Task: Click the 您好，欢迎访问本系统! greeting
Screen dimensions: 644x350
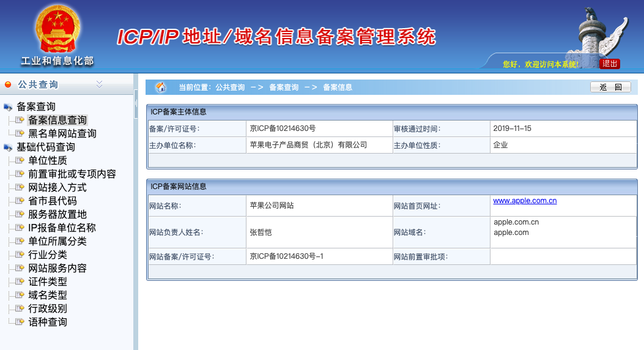Action: point(541,64)
